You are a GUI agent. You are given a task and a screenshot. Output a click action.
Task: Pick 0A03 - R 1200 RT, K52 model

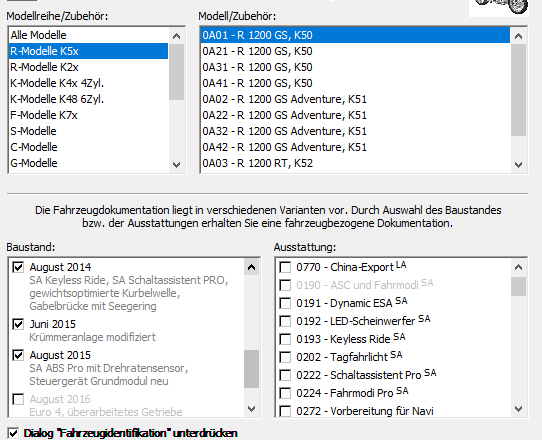(355, 163)
